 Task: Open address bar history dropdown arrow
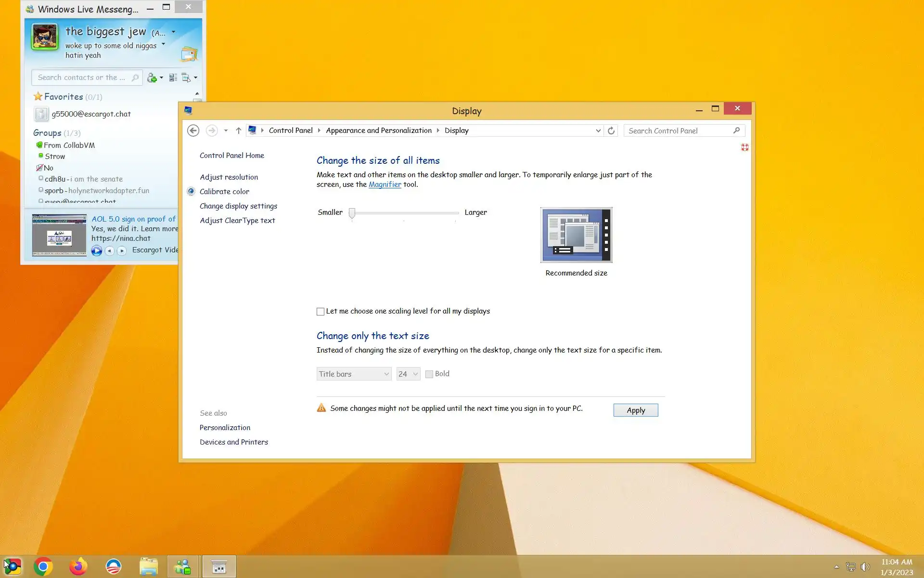tap(598, 131)
